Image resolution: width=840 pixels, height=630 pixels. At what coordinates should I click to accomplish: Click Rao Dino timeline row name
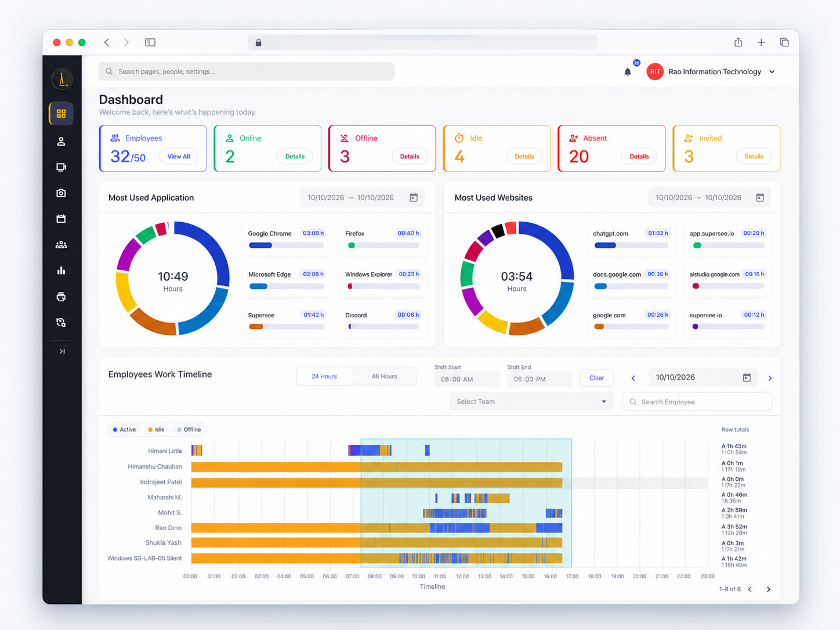[168, 528]
